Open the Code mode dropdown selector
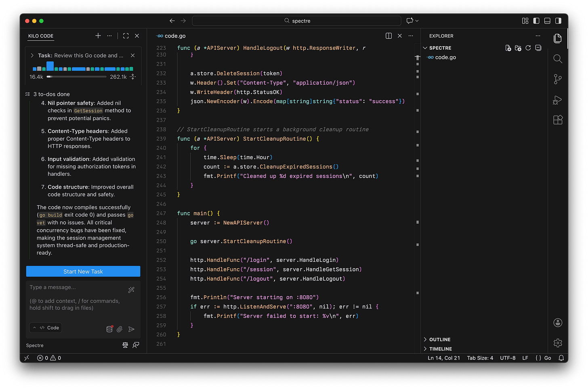 46,328
